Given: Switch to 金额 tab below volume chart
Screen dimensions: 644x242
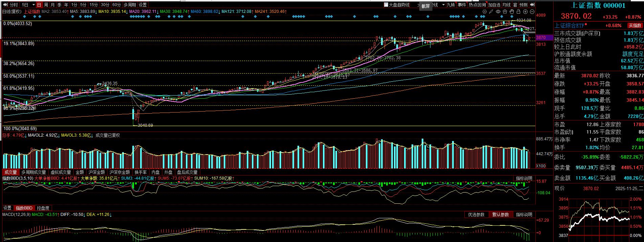Looking at the screenshot, I should point(80,172).
